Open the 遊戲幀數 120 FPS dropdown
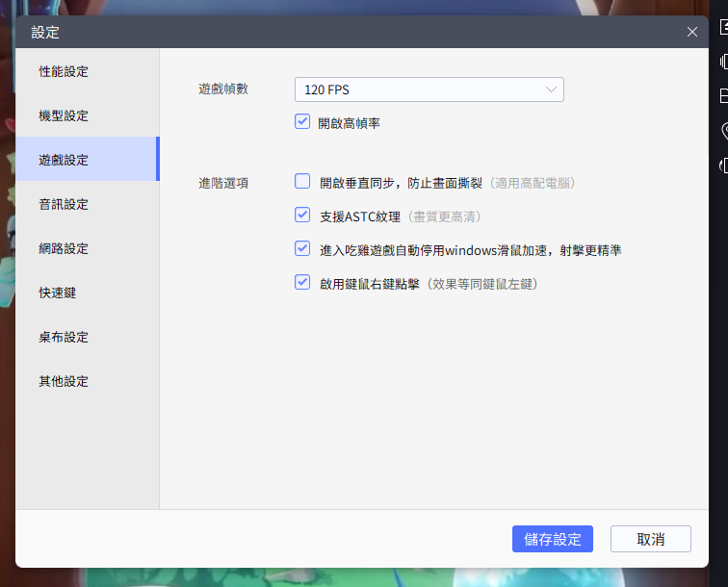This screenshot has width=728, height=587. pyautogui.click(x=429, y=89)
